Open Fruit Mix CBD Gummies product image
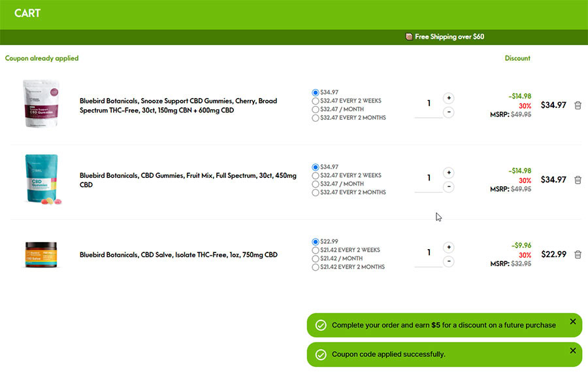This screenshot has height=374, width=588. click(x=42, y=179)
